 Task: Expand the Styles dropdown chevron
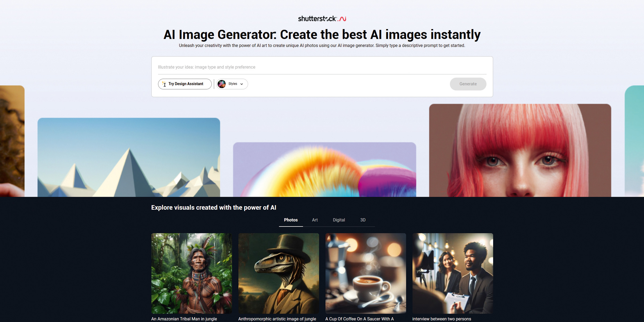[x=241, y=84]
